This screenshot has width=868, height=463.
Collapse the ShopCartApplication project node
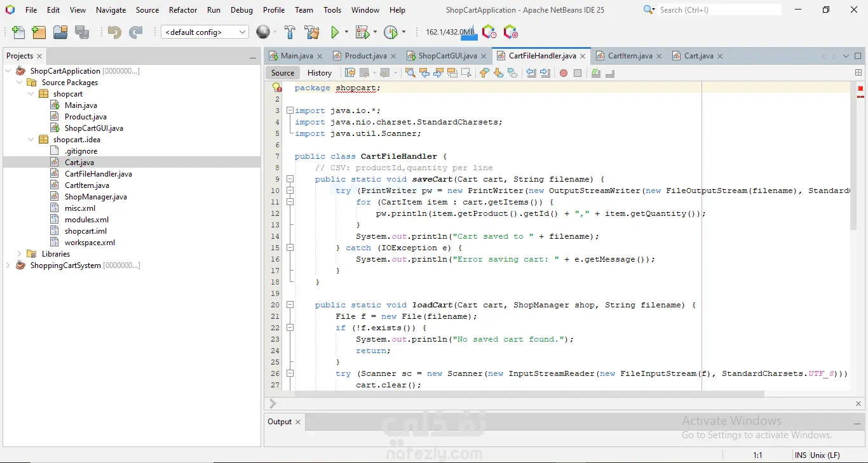pyautogui.click(x=8, y=71)
